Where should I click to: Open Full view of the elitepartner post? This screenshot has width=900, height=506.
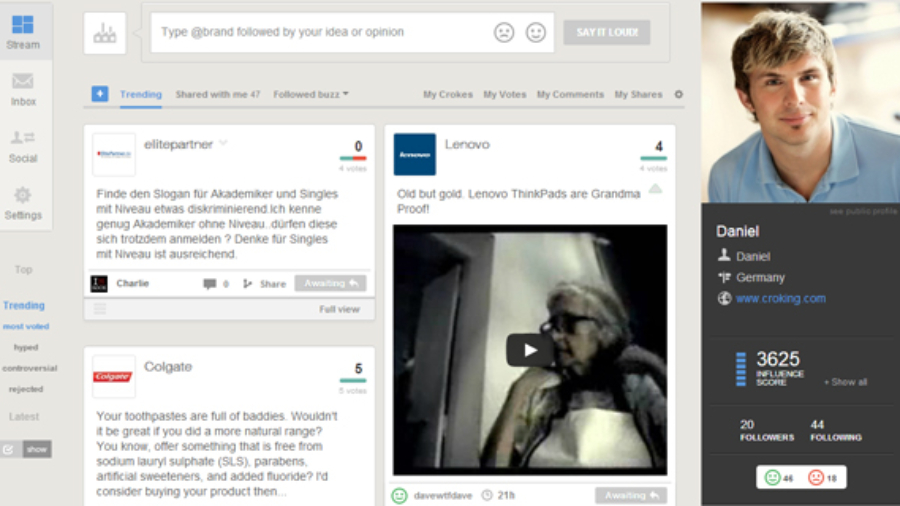tap(339, 309)
